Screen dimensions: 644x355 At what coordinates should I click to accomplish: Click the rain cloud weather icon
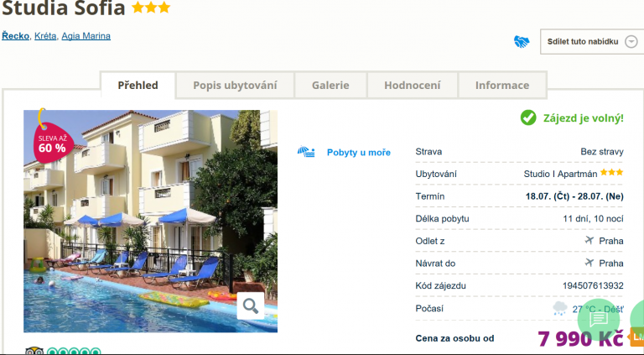(x=560, y=309)
